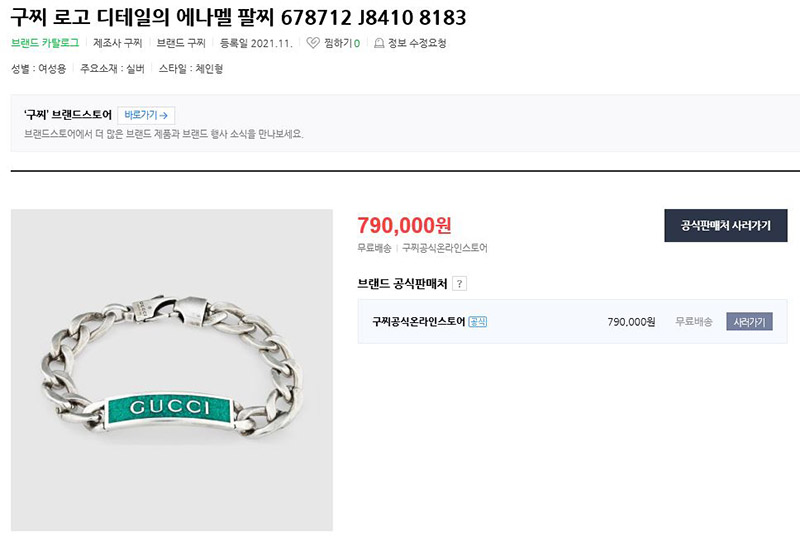This screenshot has height=542, width=800.
Task: Click 정보 수정요청 link
Action: coord(417,43)
